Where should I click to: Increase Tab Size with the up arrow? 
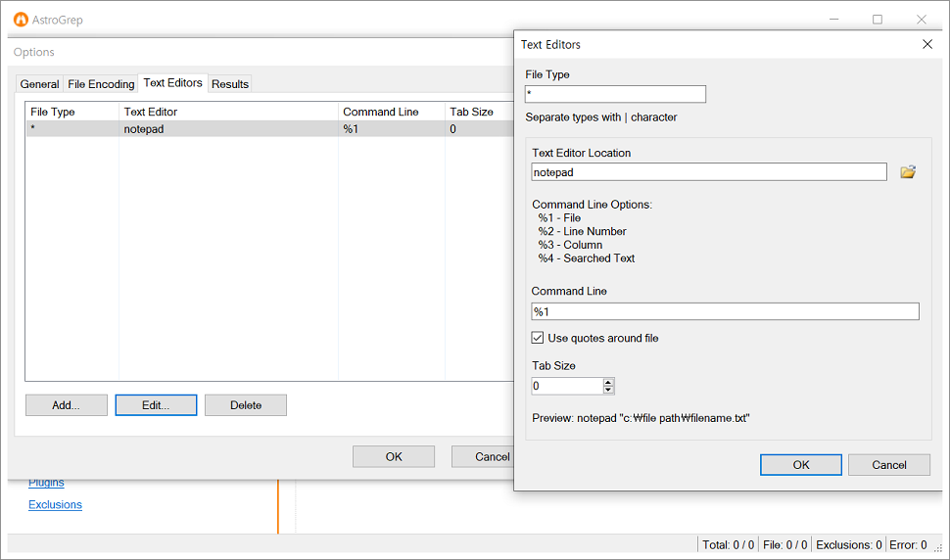pos(608,382)
